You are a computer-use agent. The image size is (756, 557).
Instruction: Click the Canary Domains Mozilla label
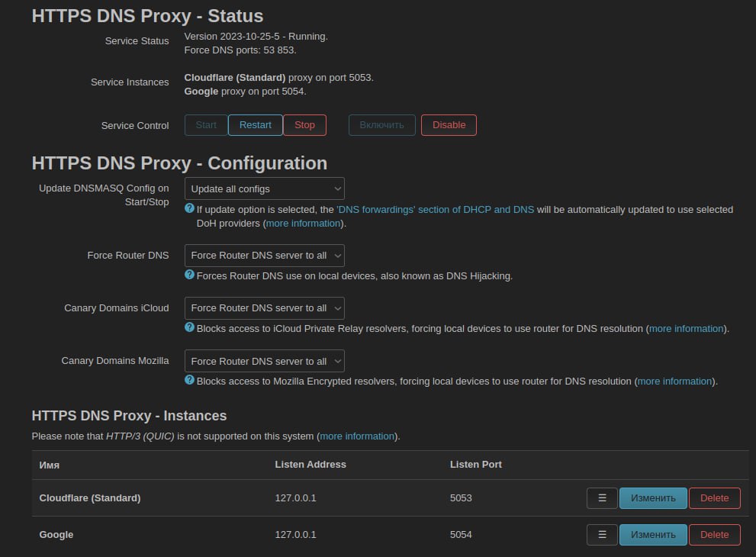click(x=115, y=361)
